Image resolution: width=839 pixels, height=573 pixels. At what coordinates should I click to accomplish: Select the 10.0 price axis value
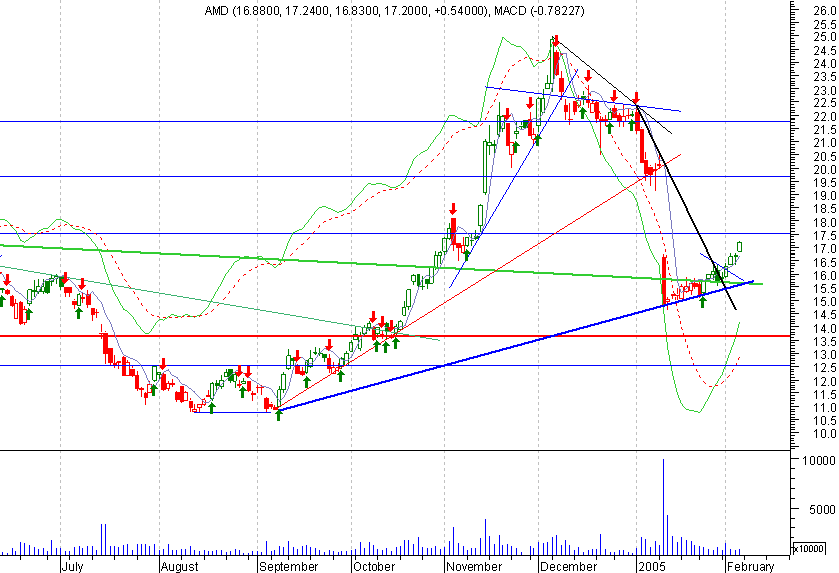pos(825,434)
